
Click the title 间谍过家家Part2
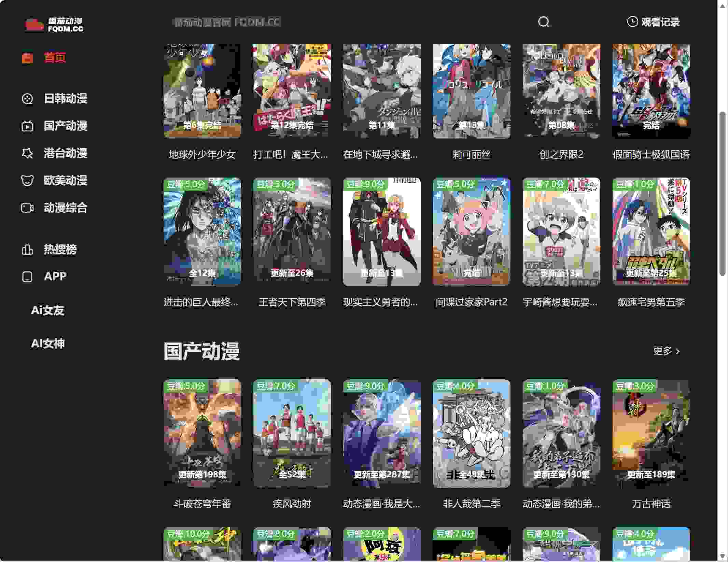tap(472, 302)
